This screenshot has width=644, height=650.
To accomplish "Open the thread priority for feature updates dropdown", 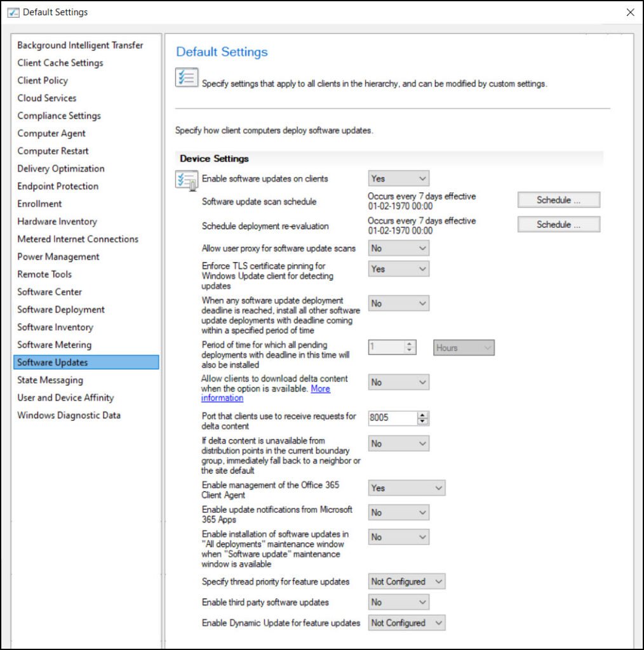I will click(x=407, y=581).
